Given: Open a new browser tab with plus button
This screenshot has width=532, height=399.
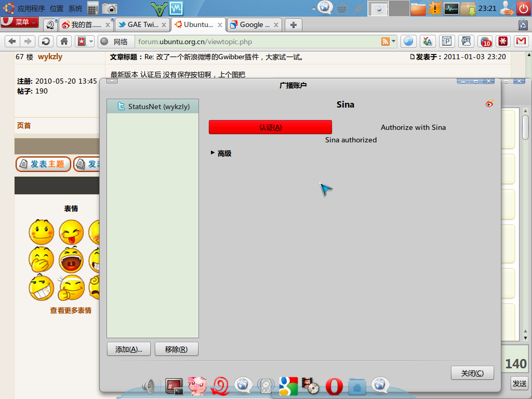Looking at the screenshot, I should tap(294, 25).
